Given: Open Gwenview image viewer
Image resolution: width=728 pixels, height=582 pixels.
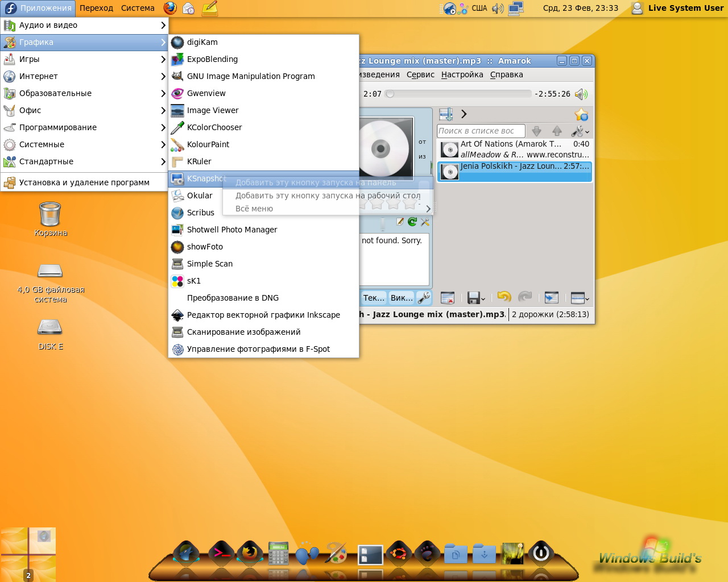Looking at the screenshot, I should tap(264, 93).
